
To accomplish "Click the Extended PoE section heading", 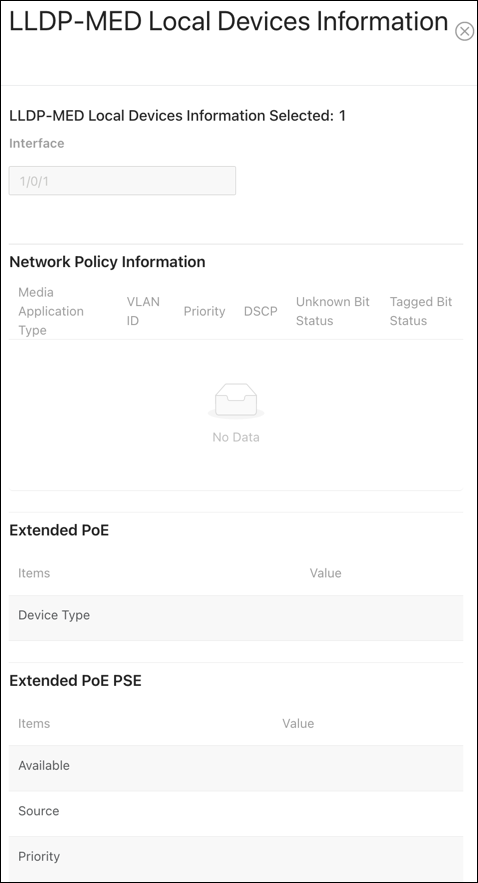I will click(x=59, y=530).
